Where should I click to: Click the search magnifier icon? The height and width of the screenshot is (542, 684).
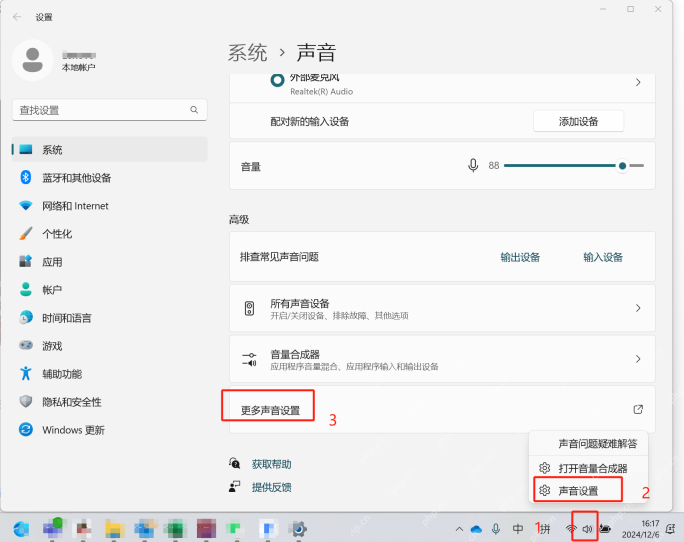point(194,110)
